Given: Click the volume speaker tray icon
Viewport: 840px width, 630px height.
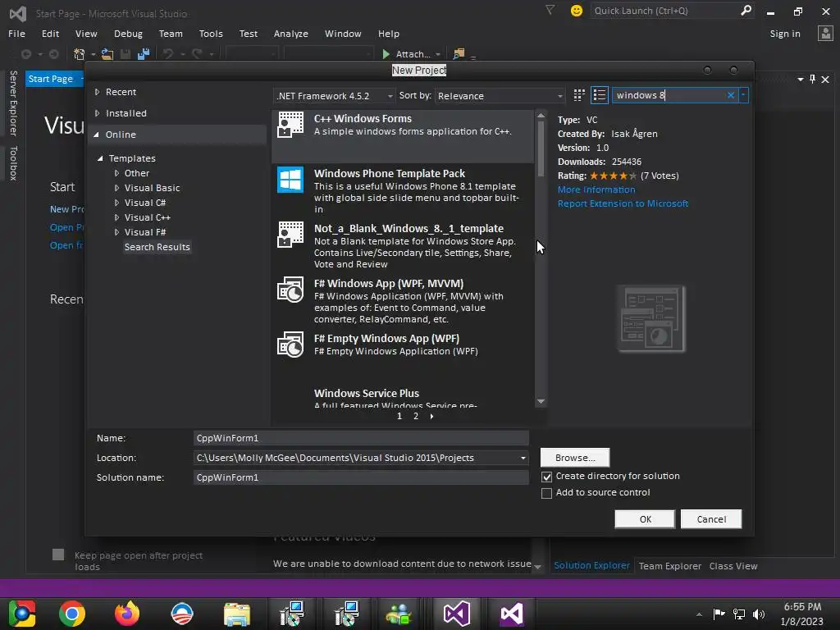Looking at the screenshot, I should click(x=759, y=614).
